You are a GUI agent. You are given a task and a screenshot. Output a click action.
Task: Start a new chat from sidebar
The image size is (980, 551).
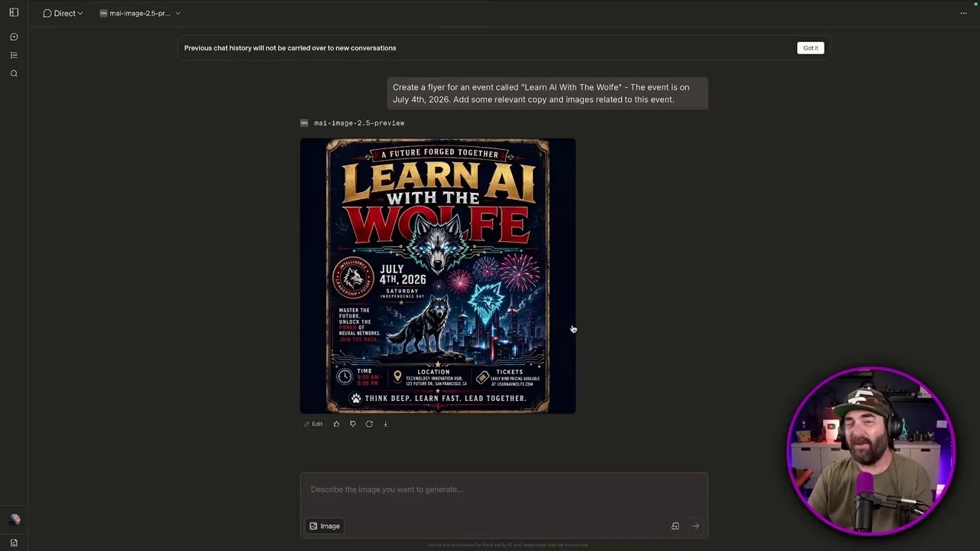[14, 37]
